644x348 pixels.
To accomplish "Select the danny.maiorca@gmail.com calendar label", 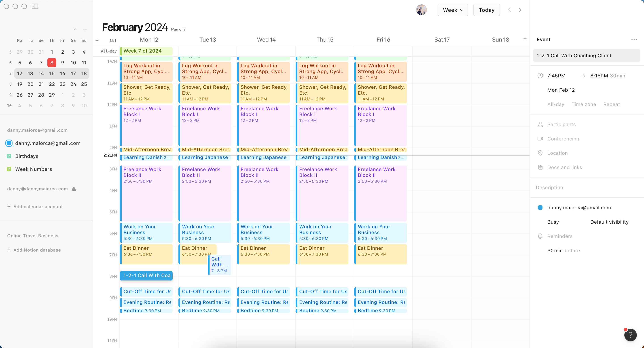I will pos(48,143).
